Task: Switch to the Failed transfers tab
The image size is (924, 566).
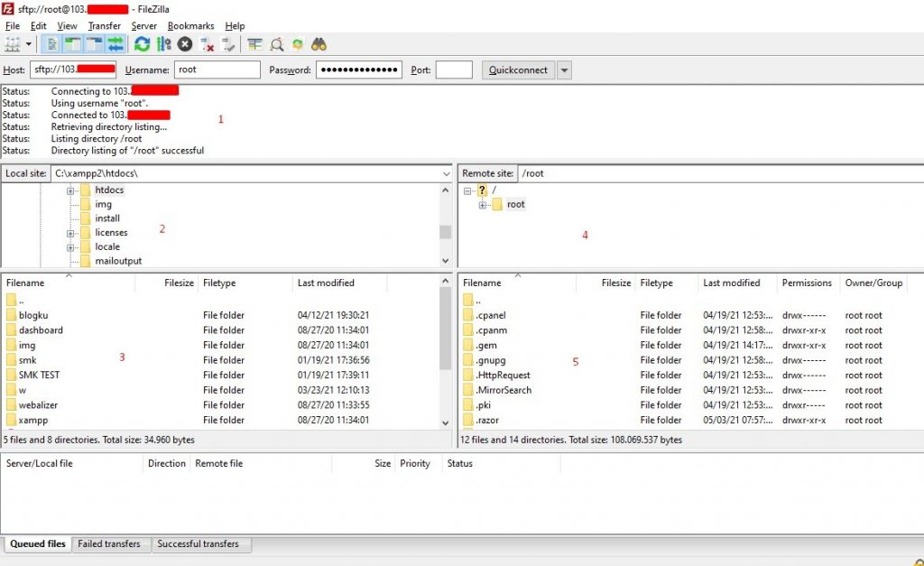Action: click(x=110, y=543)
